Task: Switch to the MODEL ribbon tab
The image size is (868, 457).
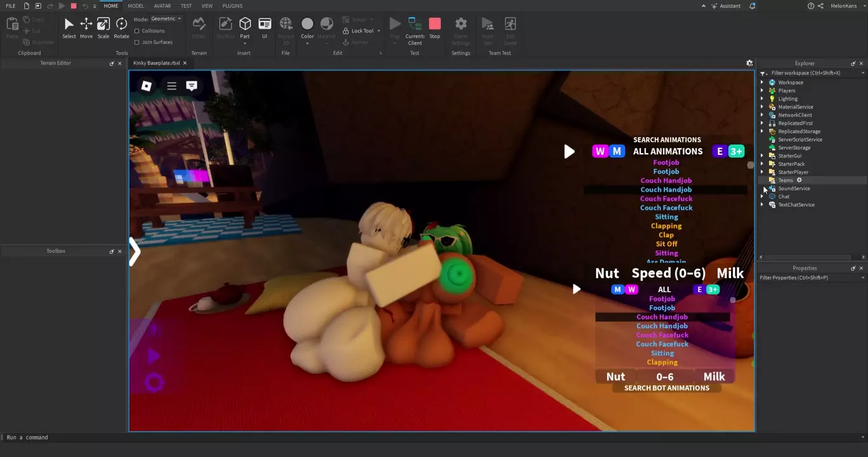Action: [136, 6]
